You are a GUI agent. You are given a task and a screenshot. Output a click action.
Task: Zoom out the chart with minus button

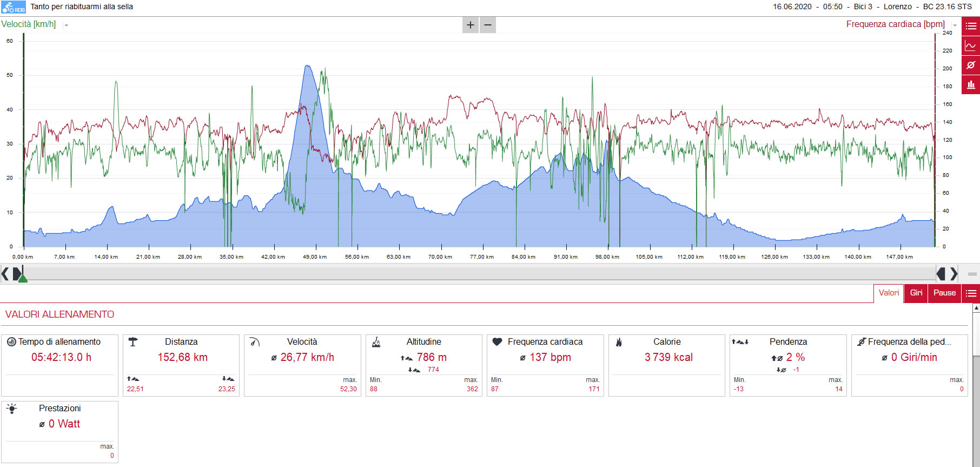click(x=488, y=25)
